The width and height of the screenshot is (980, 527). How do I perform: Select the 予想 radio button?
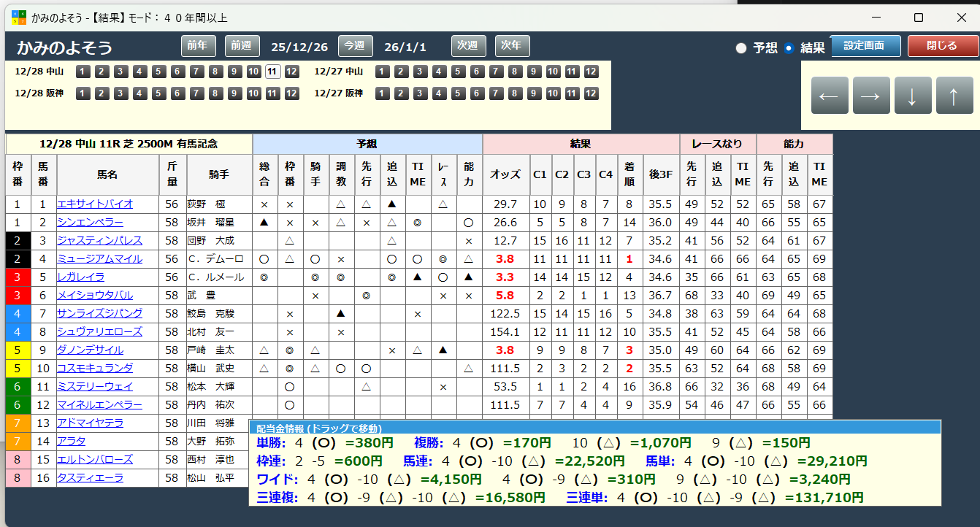pyautogui.click(x=741, y=47)
